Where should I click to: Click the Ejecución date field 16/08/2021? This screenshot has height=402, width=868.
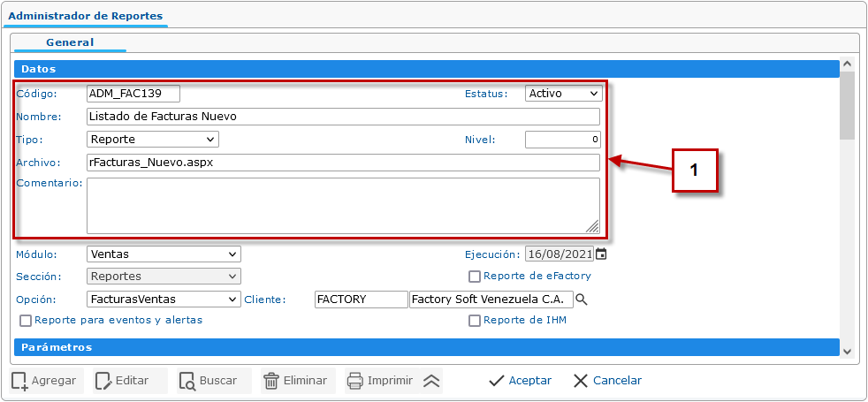point(560,254)
